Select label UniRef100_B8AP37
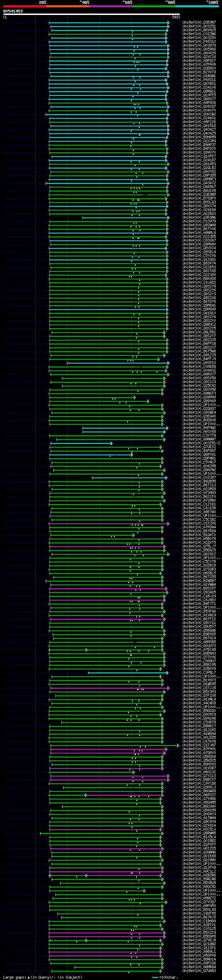Screen dimensions: 222x980 (x=199, y=145)
